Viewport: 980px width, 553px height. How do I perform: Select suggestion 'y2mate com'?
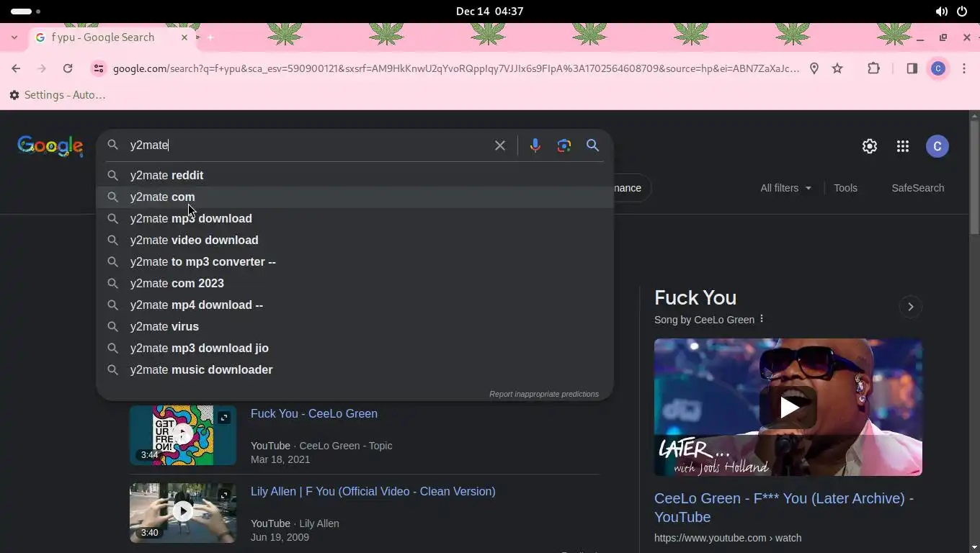point(355,197)
